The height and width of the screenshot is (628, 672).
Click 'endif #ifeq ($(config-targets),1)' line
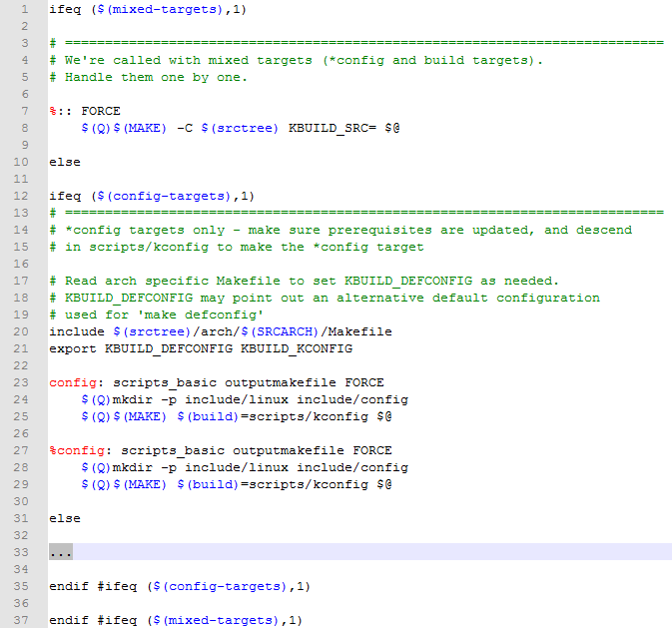pos(180,586)
